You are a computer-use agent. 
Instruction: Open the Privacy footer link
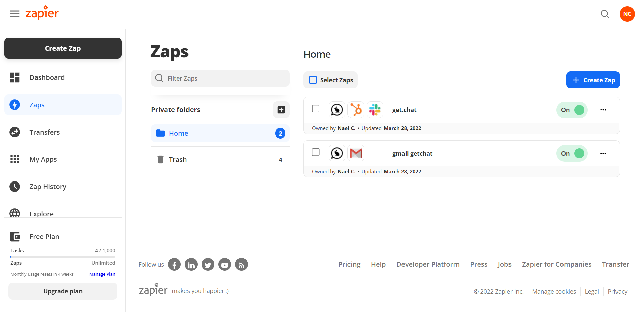(x=617, y=292)
